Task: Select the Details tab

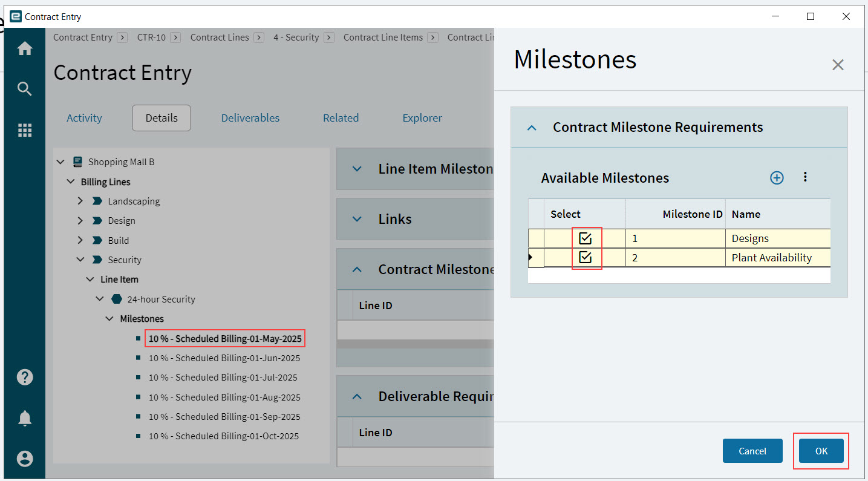Action: pyautogui.click(x=162, y=118)
